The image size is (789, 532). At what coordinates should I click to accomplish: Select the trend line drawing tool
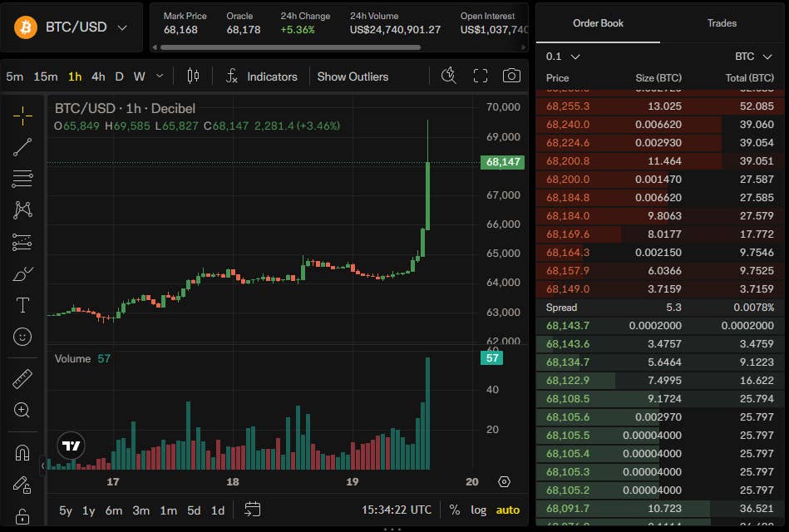22,147
